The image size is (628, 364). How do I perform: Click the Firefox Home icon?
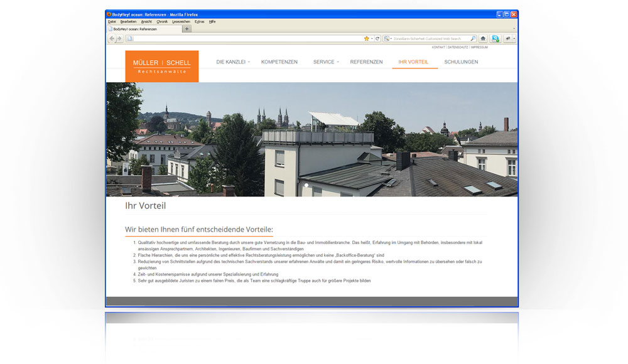tap(483, 39)
